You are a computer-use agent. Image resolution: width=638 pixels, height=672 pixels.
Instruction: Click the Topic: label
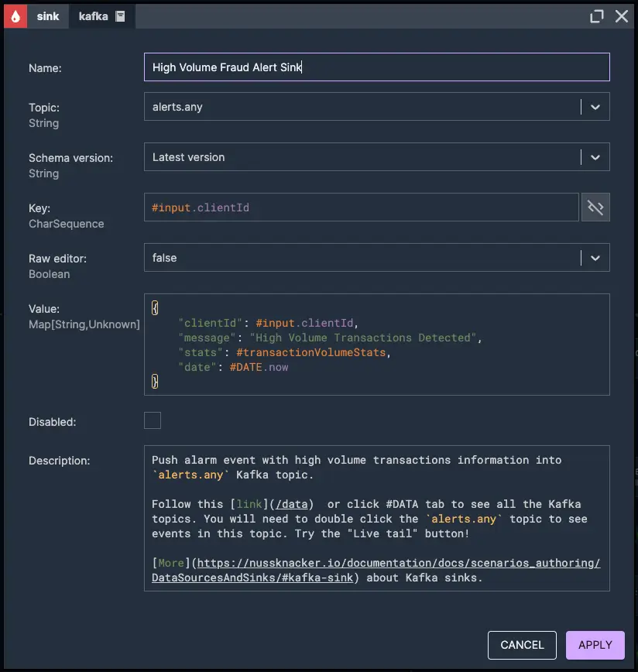point(44,108)
